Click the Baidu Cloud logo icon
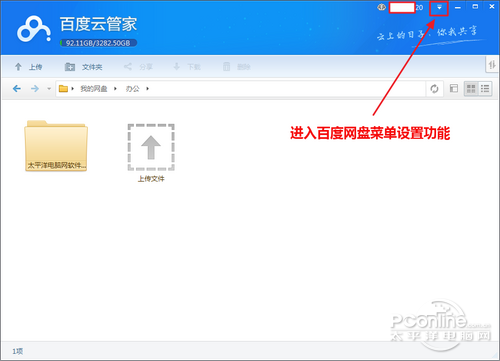 (34, 29)
